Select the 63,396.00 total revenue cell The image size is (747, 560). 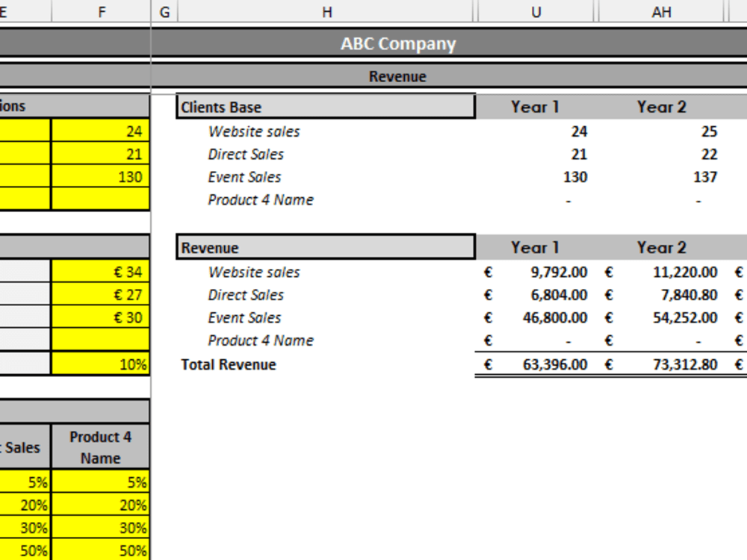coord(536,365)
